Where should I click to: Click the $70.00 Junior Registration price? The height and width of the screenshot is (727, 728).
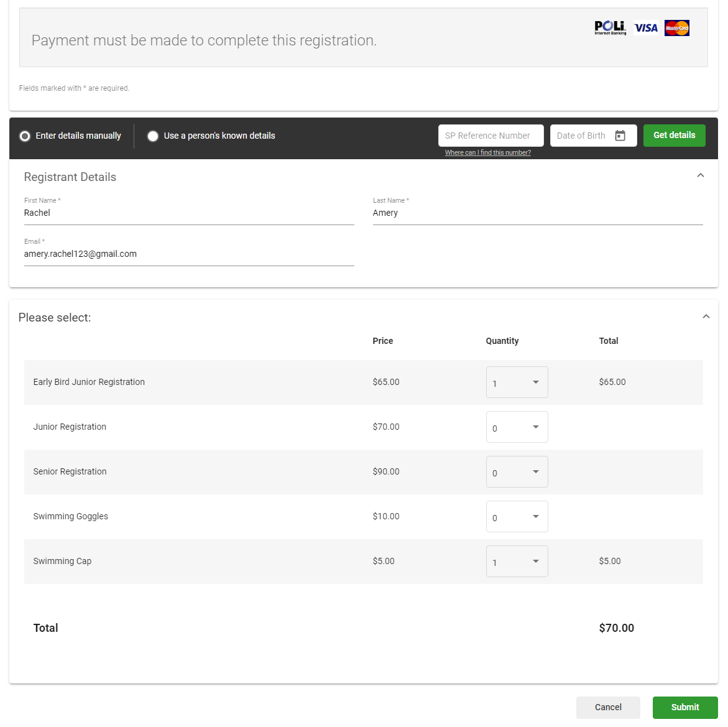[386, 427]
